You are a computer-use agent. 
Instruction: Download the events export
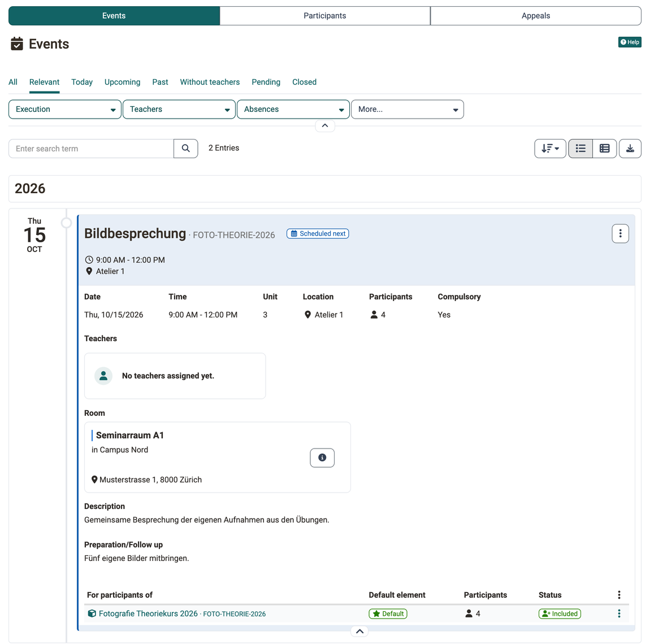tap(630, 149)
